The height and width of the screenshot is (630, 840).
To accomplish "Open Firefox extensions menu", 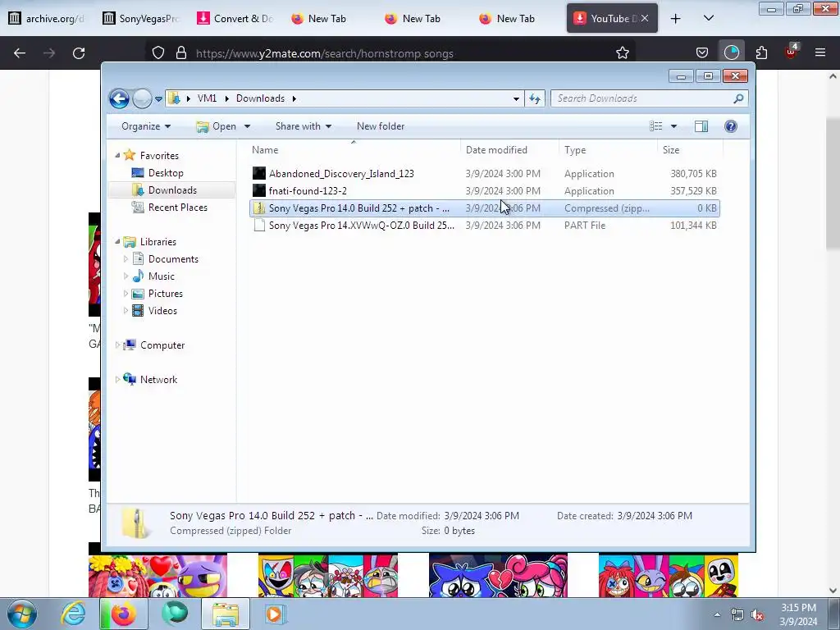I will (761, 52).
